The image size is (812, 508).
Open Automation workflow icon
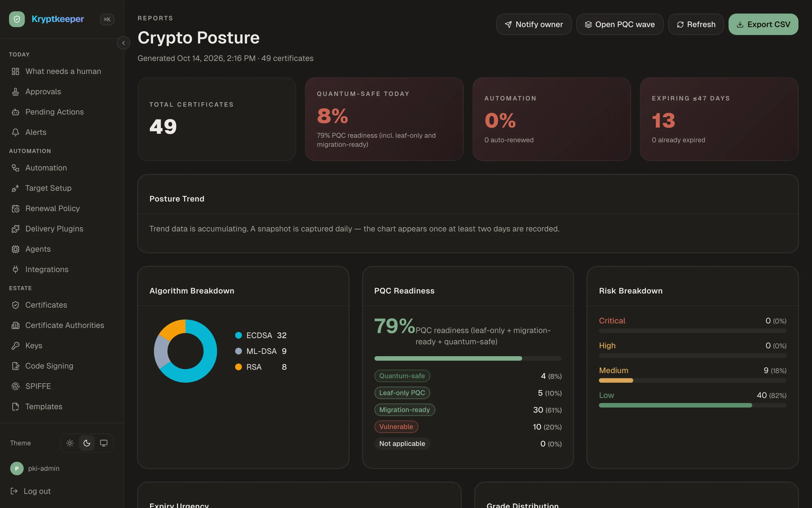point(16,168)
